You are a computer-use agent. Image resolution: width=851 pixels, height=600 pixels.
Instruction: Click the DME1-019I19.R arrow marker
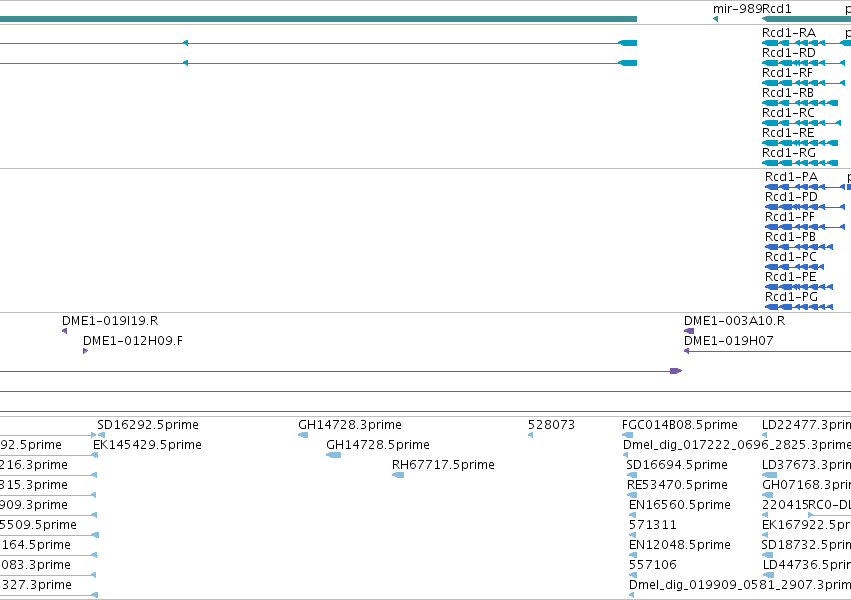pos(65,331)
